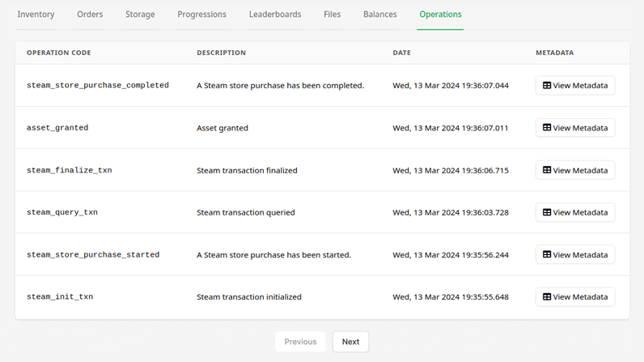Screen dimensions: 644x362
Task: Click metadata table icon for steam_store_purchase_started
Action: point(547,255)
